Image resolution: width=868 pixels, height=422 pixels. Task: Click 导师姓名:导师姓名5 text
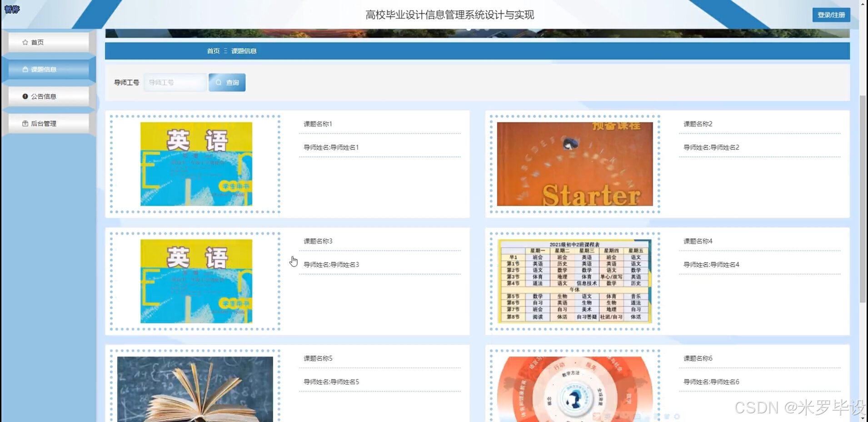click(331, 382)
